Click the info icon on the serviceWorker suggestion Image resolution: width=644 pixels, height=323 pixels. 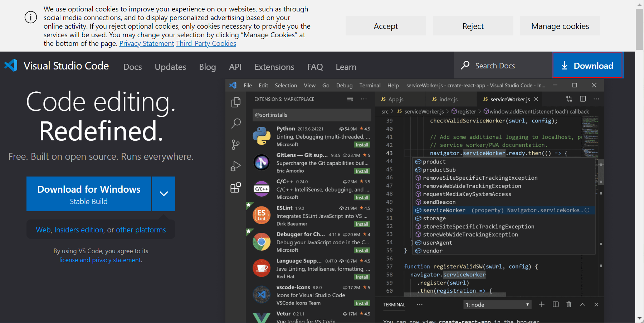point(587,210)
